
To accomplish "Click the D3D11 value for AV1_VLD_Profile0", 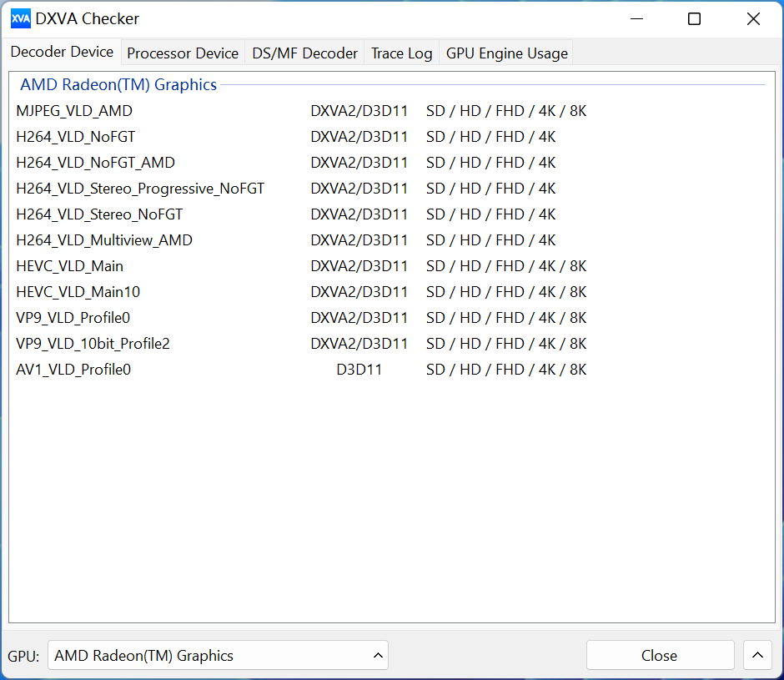I will tap(359, 370).
